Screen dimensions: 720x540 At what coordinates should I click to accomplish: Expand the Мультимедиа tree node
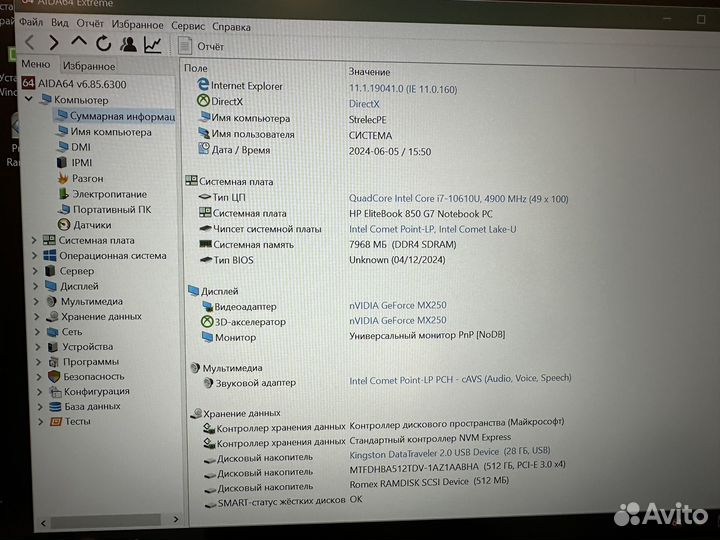click(x=37, y=301)
